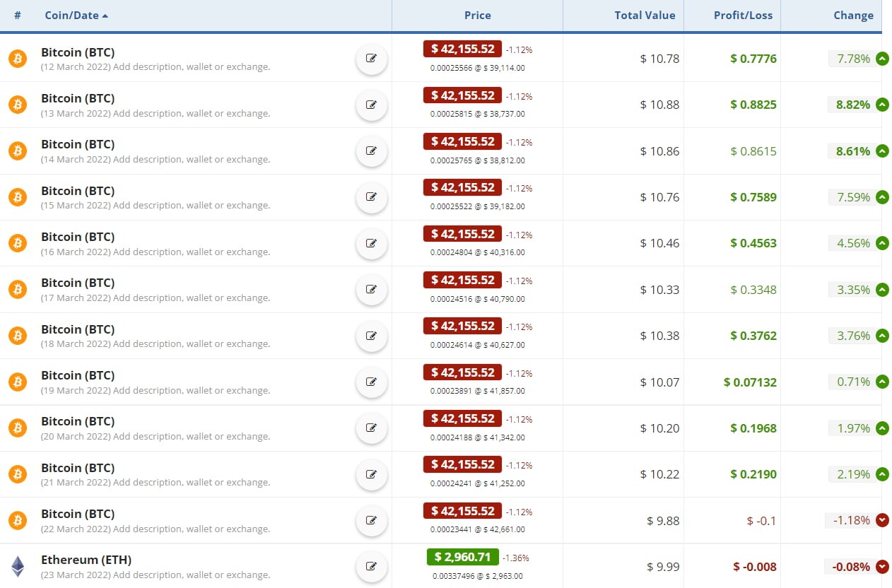Open Bitcoin (BTC) link dated 12 March 2022

[x=78, y=52]
